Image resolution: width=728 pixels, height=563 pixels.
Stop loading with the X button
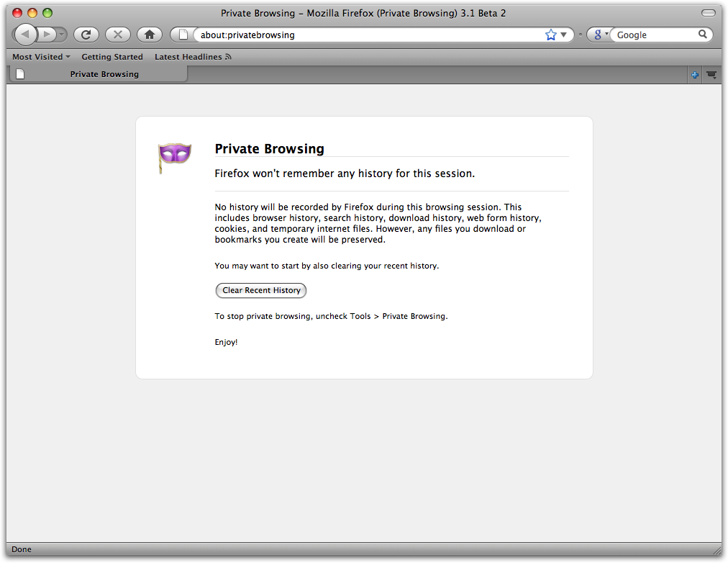(118, 35)
